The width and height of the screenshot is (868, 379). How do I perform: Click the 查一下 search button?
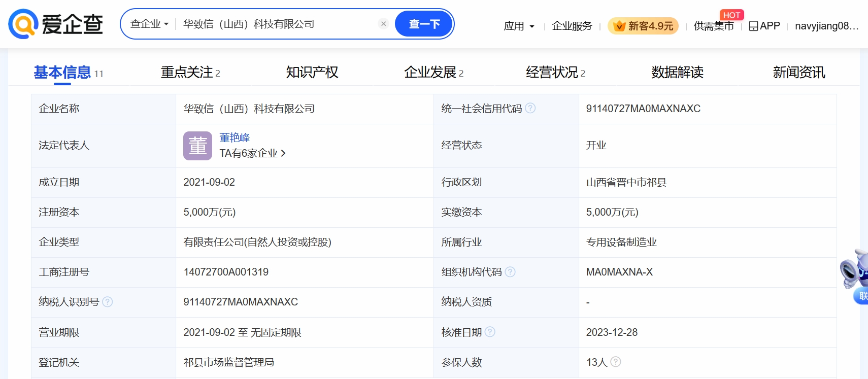coord(424,24)
